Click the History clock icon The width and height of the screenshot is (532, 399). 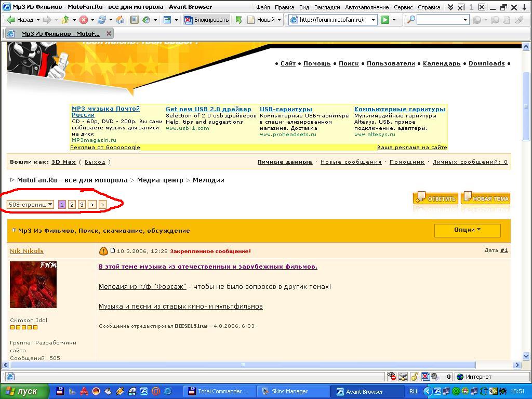click(x=146, y=20)
